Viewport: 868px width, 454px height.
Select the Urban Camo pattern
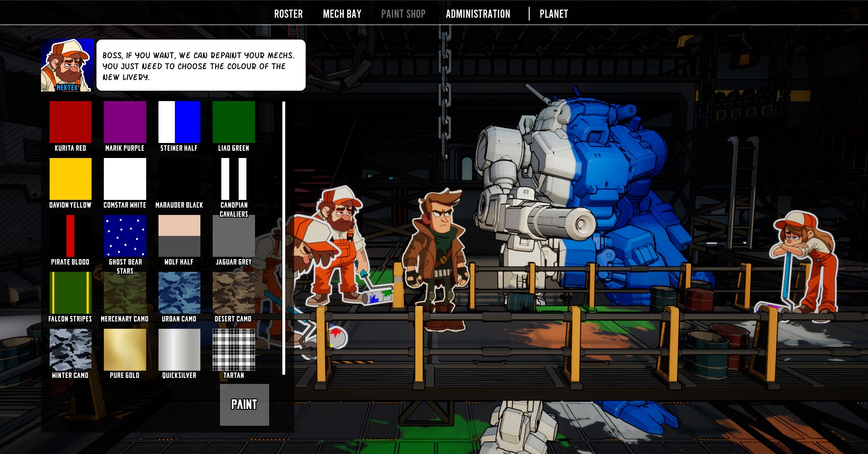tap(179, 293)
